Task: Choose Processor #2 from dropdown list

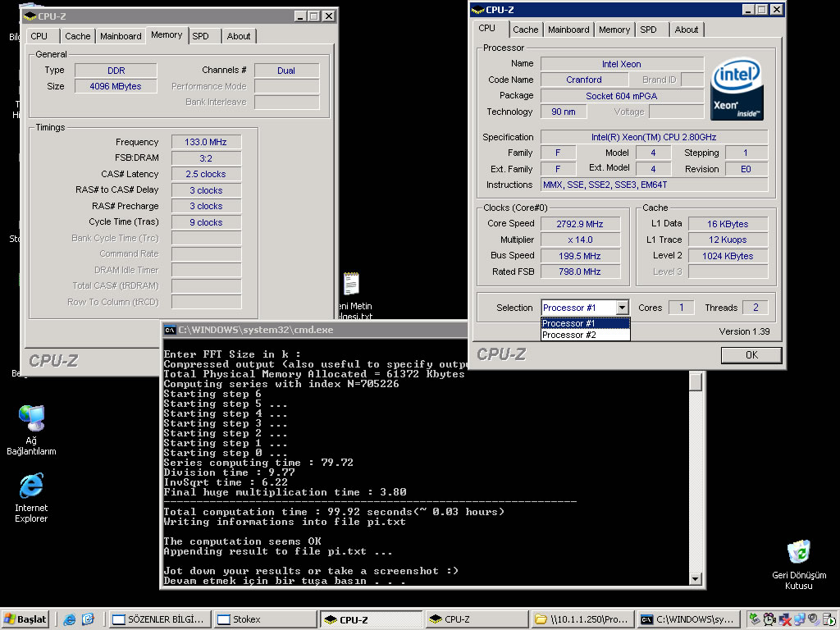Action: [x=586, y=335]
